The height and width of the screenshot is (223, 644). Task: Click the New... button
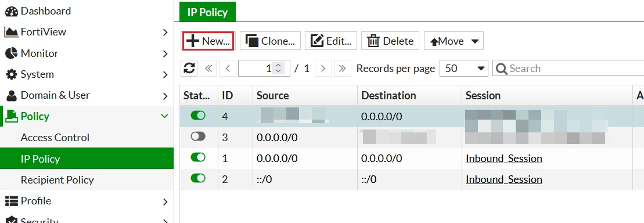(208, 41)
